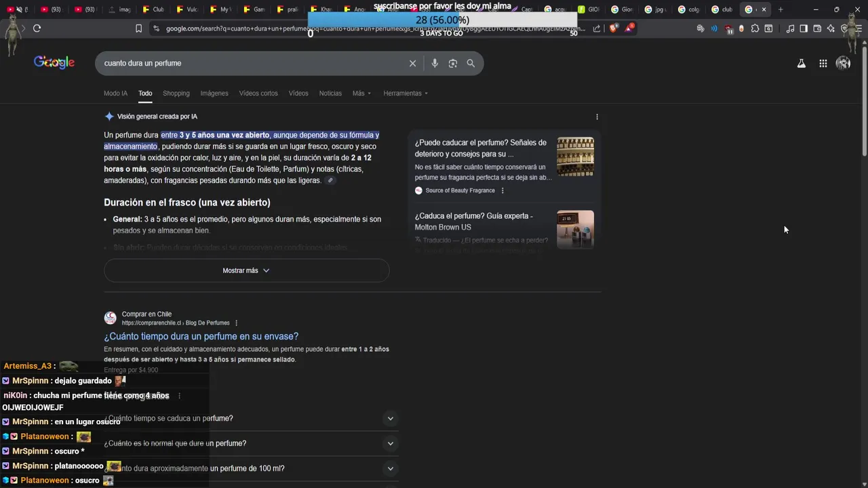Open AI overview three-dot options

pyautogui.click(x=597, y=117)
